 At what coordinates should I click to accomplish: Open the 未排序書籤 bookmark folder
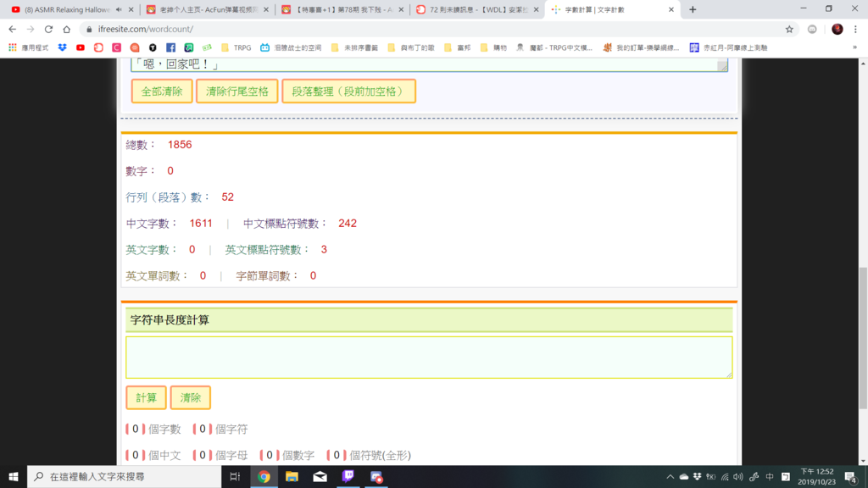tap(354, 47)
